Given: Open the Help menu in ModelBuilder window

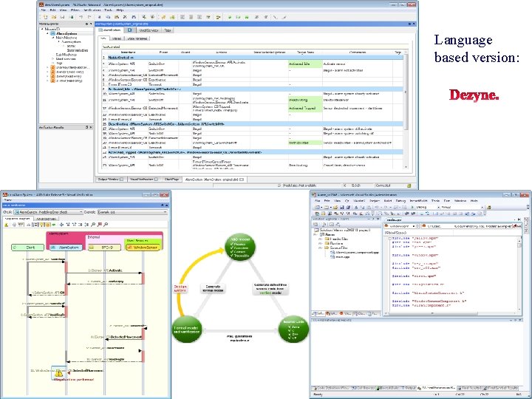Looking at the screenshot, I should 120,10.
